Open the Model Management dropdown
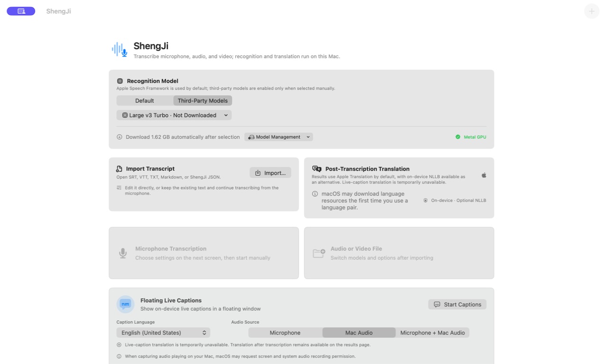The width and height of the screenshot is (603, 364). click(x=278, y=137)
